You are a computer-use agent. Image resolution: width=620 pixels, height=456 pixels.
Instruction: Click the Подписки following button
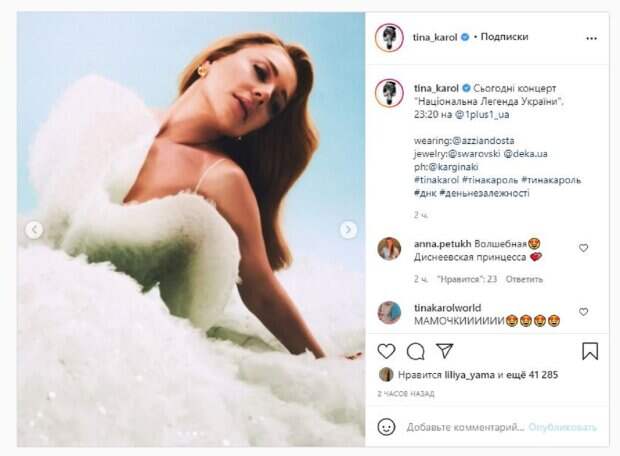pyautogui.click(x=504, y=37)
